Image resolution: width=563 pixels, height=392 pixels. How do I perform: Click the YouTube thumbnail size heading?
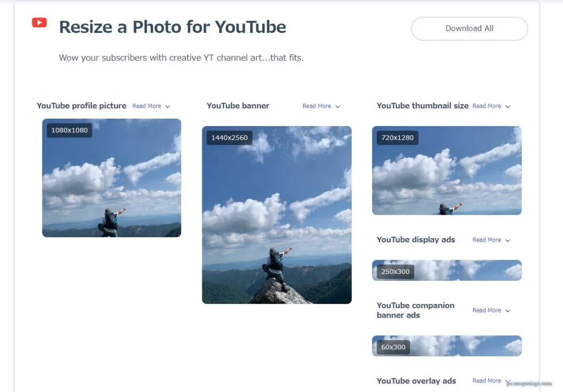coord(423,106)
